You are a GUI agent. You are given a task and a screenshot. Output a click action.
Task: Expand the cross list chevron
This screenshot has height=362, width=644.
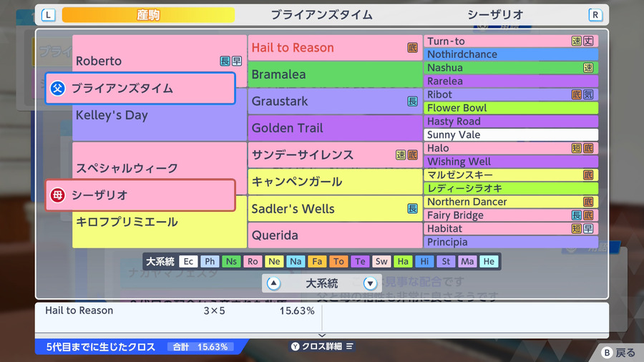coord(322,336)
